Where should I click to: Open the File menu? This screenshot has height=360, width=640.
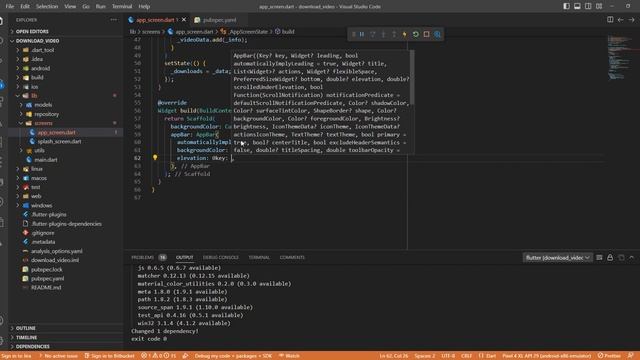pos(10,6)
